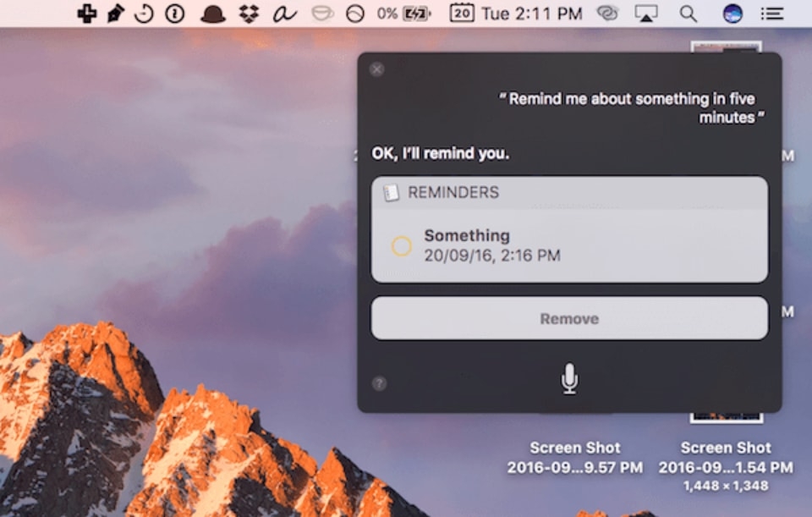The height and width of the screenshot is (517, 812).
Task: Select the 'Something' reminder title
Action: 467,236
